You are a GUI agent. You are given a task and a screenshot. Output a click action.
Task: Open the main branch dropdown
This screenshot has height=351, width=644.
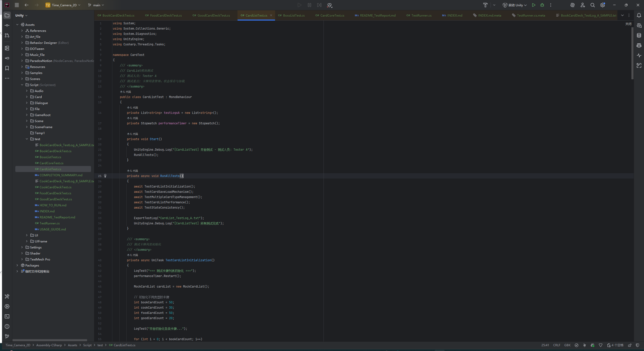coord(96,5)
